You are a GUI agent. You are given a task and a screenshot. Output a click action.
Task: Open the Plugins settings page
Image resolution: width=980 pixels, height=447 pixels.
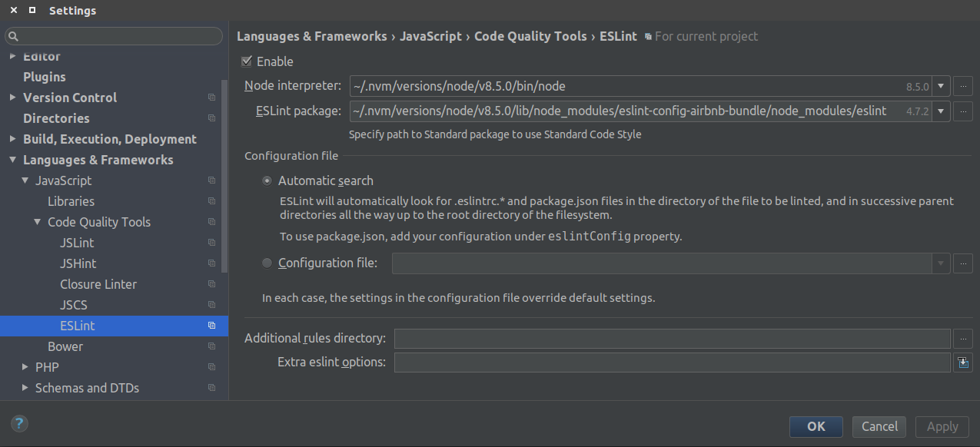click(45, 77)
